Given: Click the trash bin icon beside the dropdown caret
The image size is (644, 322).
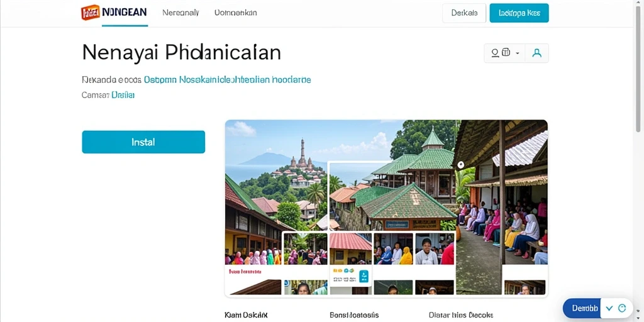Looking at the screenshot, I should pos(506,53).
